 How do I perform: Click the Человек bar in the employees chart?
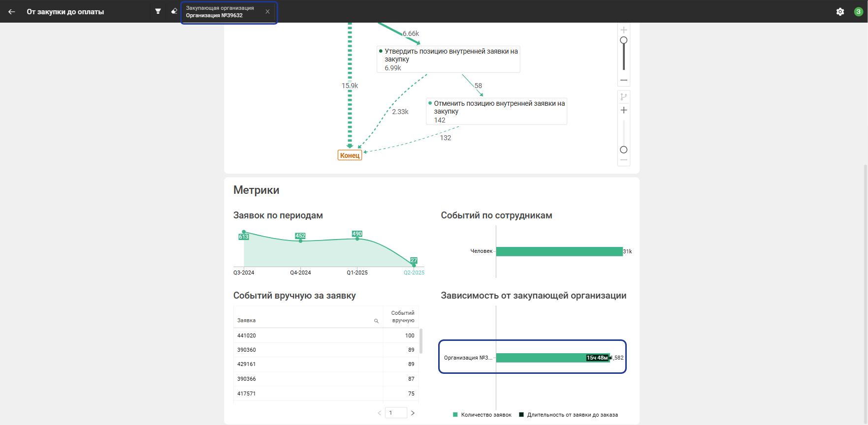click(x=559, y=251)
